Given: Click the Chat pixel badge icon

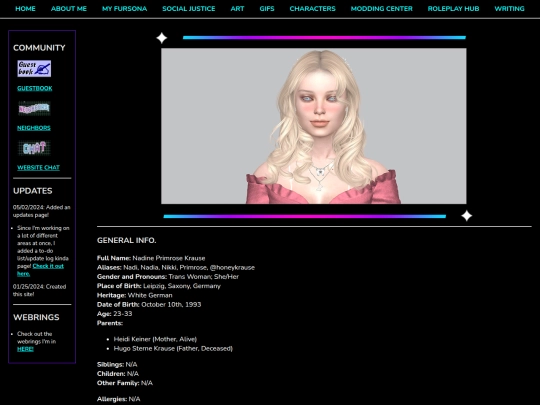Looking at the screenshot, I should tap(34, 148).
